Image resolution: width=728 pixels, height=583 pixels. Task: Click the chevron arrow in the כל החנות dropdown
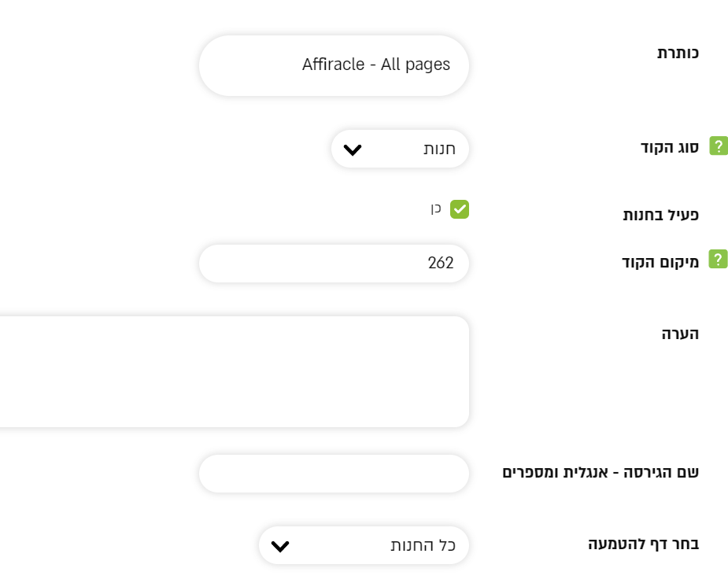pyautogui.click(x=280, y=546)
